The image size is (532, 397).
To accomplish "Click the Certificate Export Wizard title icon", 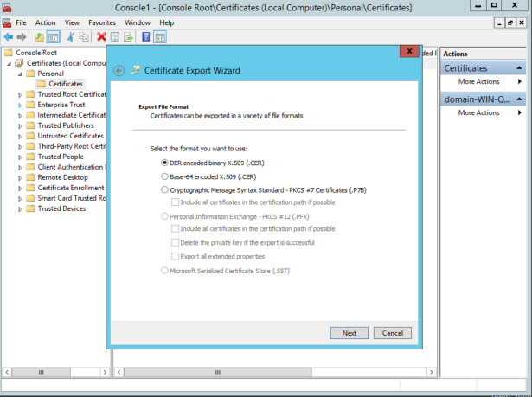I will [x=136, y=70].
